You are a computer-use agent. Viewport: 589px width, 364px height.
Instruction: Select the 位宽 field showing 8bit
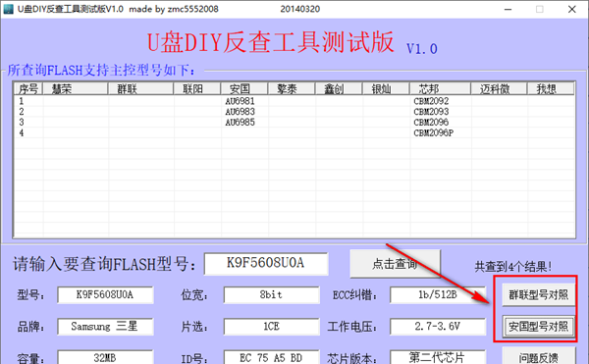pyautogui.click(x=272, y=295)
